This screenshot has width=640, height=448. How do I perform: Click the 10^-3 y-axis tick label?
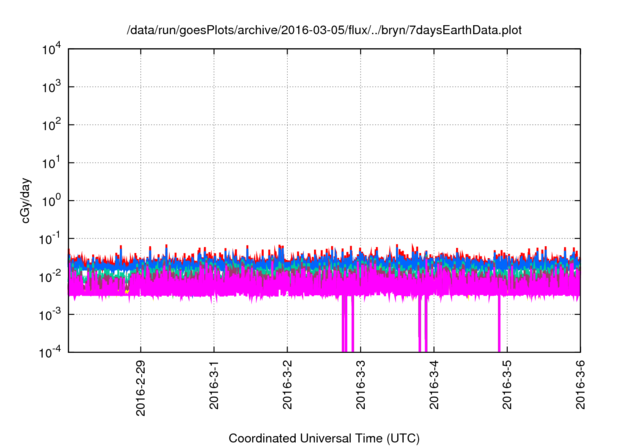tap(50, 315)
